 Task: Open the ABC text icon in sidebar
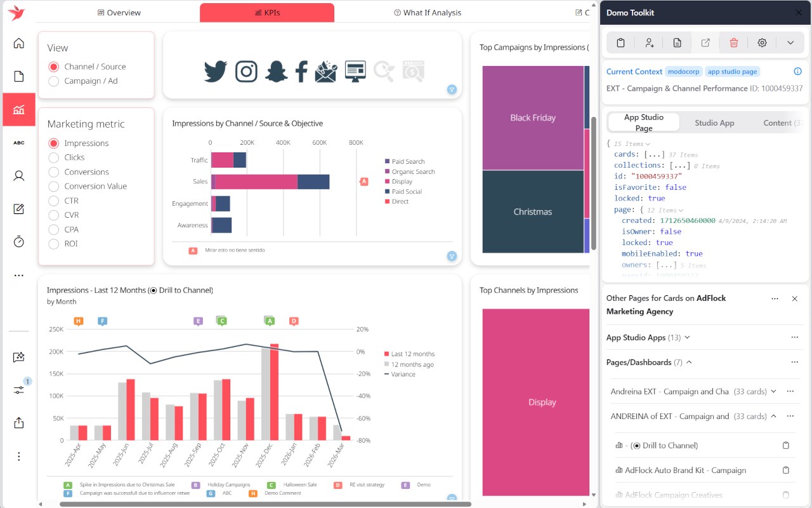click(x=19, y=143)
